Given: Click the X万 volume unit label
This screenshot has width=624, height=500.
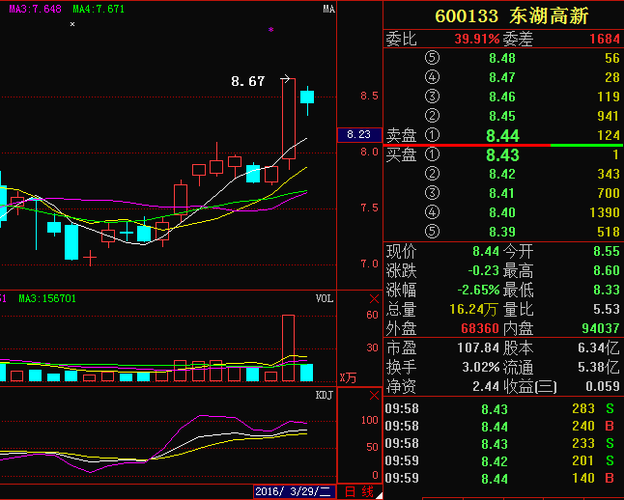Looking at the screenshot, I should click(348, 378).
